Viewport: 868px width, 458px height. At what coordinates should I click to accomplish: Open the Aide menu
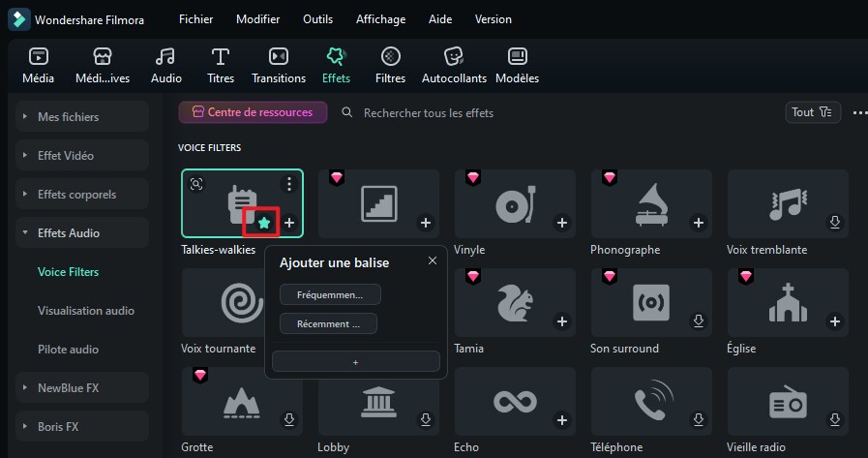pyautogui.click(x=440, y=19)
